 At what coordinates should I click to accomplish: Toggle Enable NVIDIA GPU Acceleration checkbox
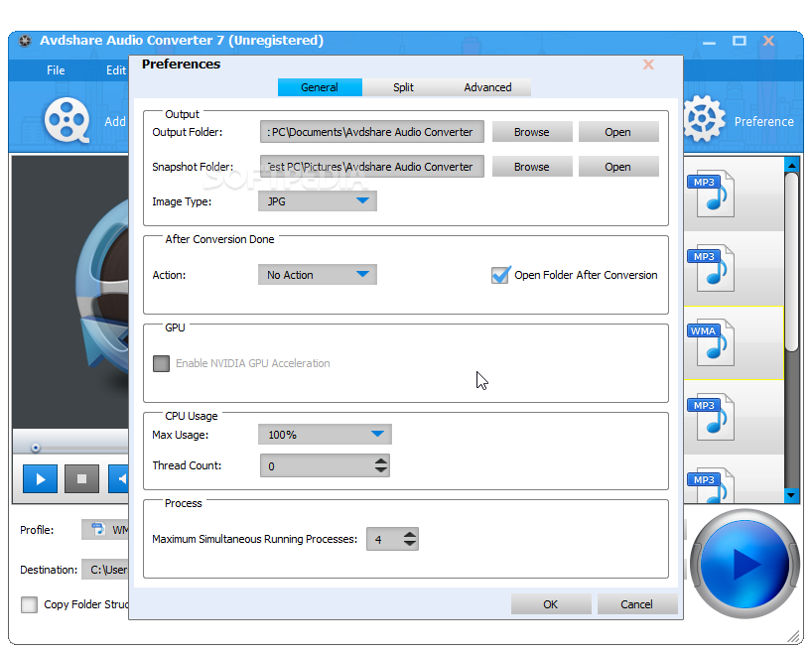point(161,363)
